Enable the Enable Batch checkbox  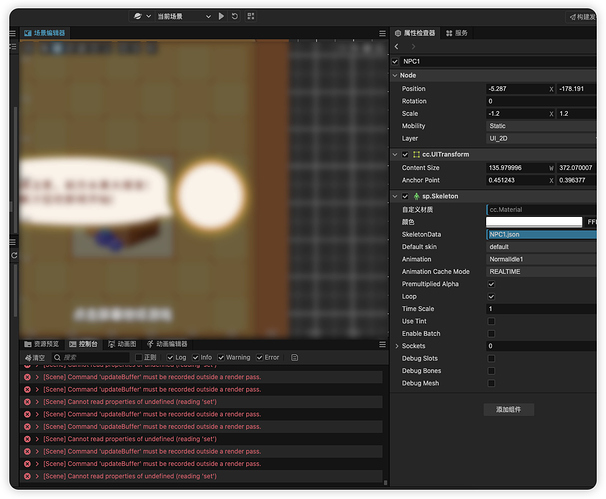[491, 334]
